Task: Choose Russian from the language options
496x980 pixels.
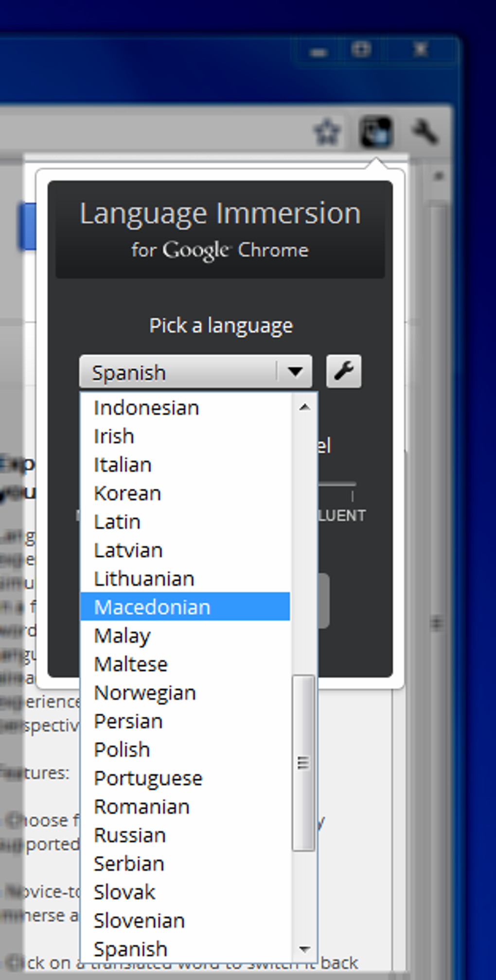Action: click(x=130, y=835)
